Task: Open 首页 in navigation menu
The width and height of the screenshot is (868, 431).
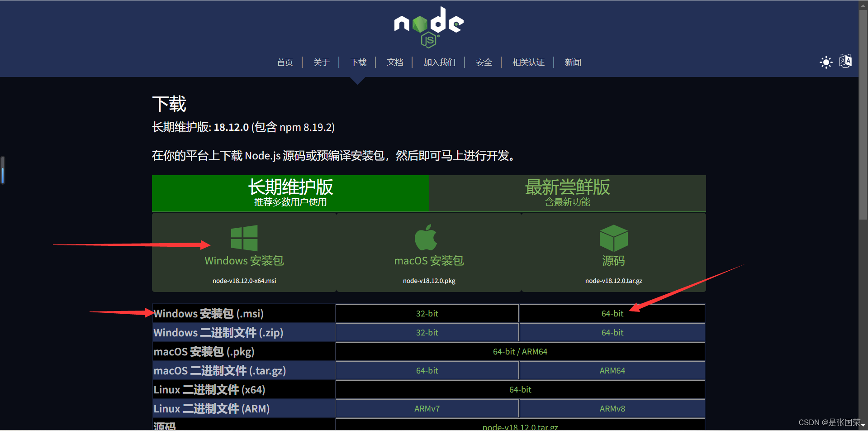Action: tap(285, 62)
